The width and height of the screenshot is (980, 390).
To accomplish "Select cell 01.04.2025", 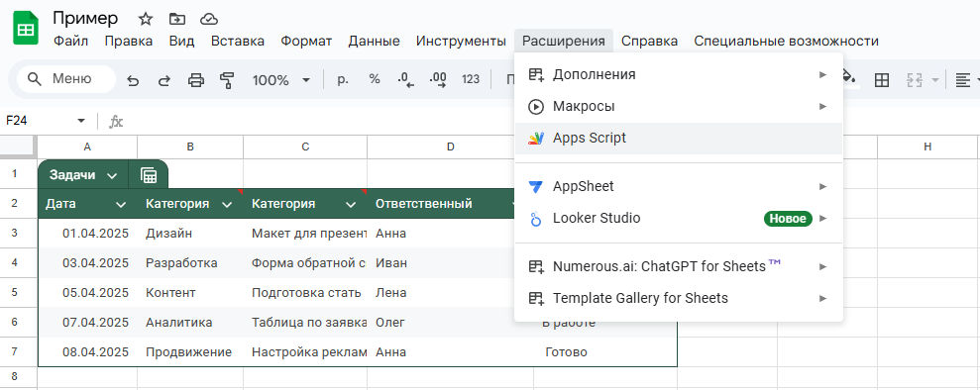I will click(x=87, y=234).
